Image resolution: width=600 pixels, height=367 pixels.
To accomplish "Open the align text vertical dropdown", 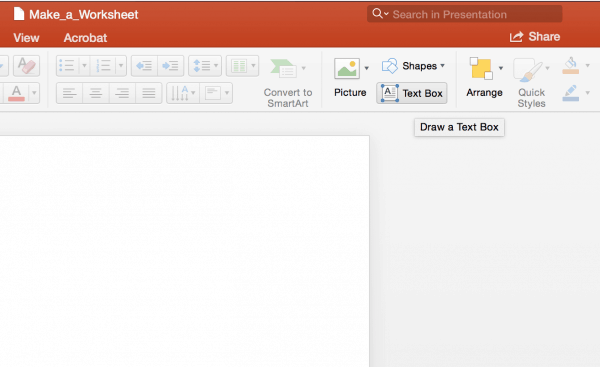I will tap(216, 93).
